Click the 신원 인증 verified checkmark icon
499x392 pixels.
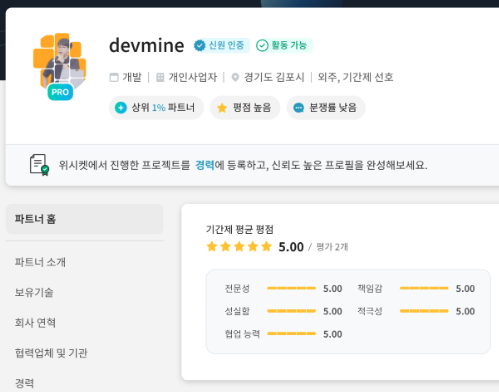[x=200, y=45]
